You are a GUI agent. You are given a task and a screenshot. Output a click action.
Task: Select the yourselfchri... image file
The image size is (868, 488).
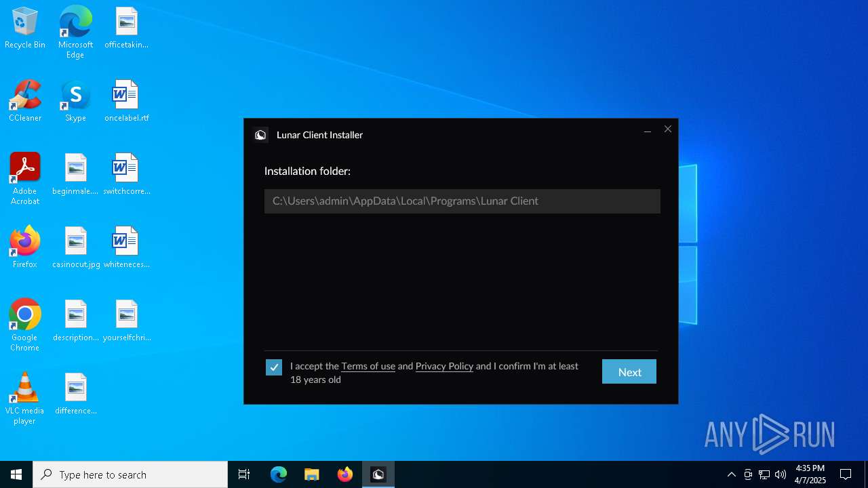point(126,321)
